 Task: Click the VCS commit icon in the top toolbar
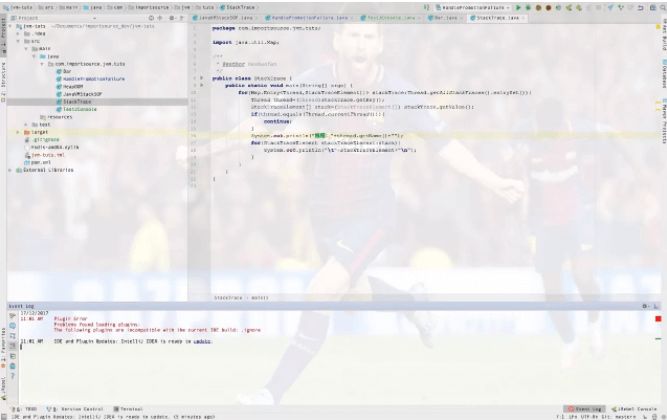(621, 8)
